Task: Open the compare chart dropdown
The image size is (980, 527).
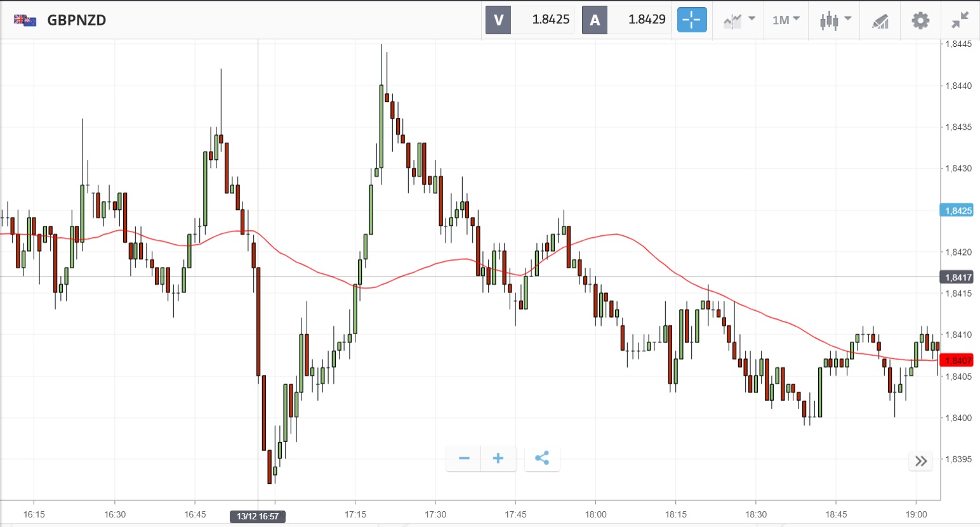Action: pos(739,20)
